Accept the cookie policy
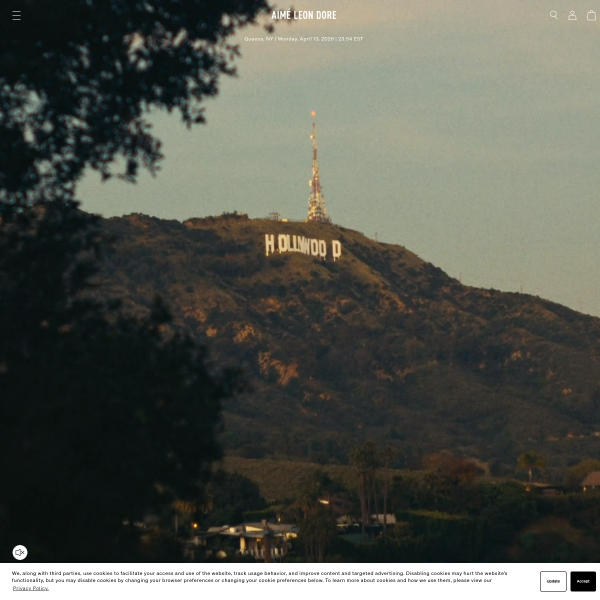This screenshot has height=600, width=600. [x=582, y=581]
